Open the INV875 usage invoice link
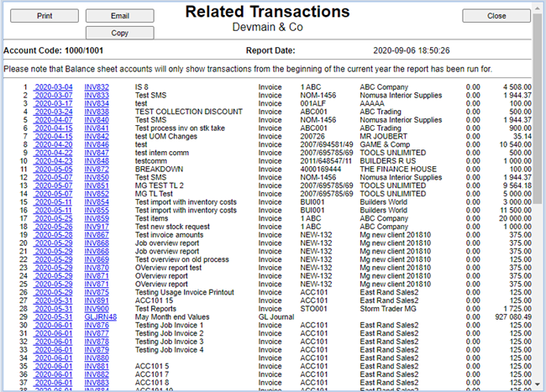The height and width of the screenshot is (392, 546). 97,292
